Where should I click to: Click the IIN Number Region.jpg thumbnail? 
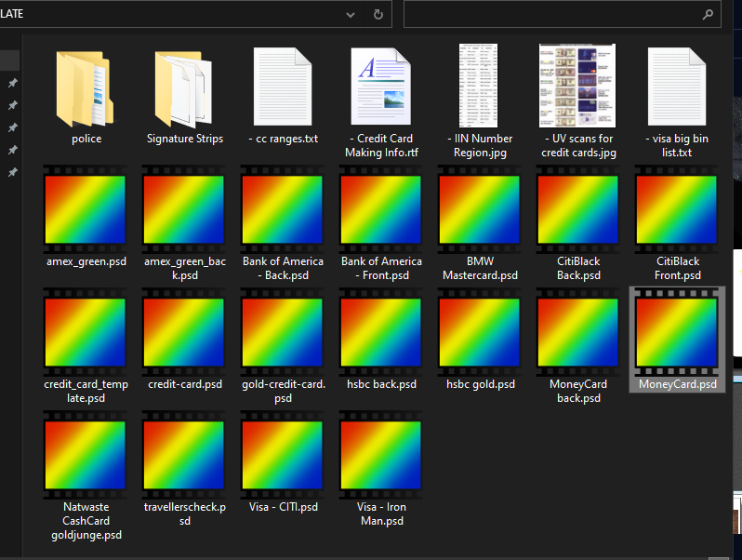point(479,86)
